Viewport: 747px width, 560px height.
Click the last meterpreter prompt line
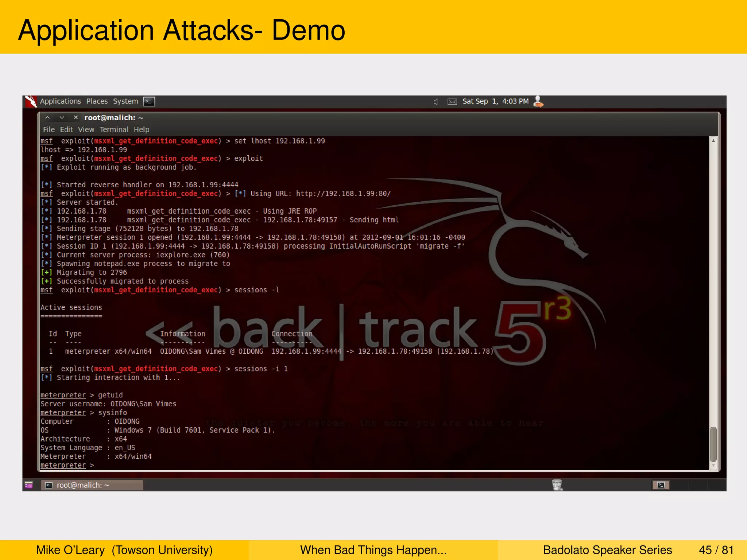[67, 465]
